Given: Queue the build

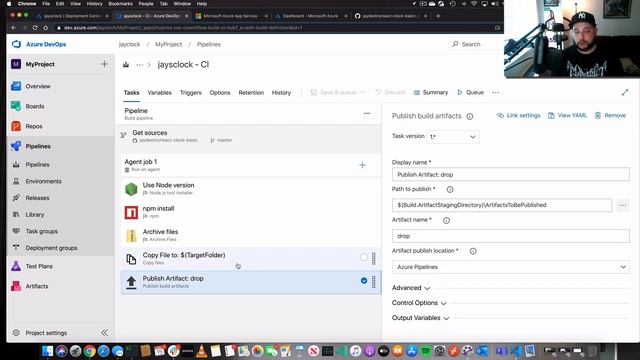Looking at the screenshot, I should coord(470,93).
